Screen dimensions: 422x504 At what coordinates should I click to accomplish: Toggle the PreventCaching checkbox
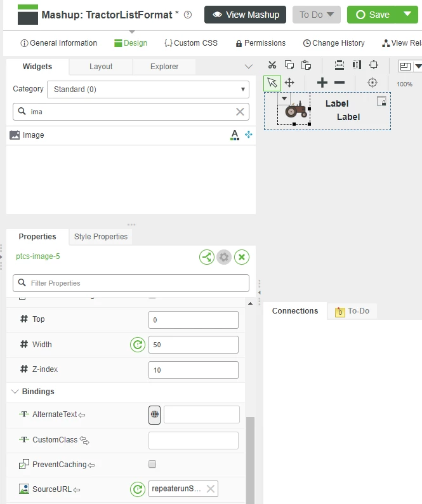[152, 464]
